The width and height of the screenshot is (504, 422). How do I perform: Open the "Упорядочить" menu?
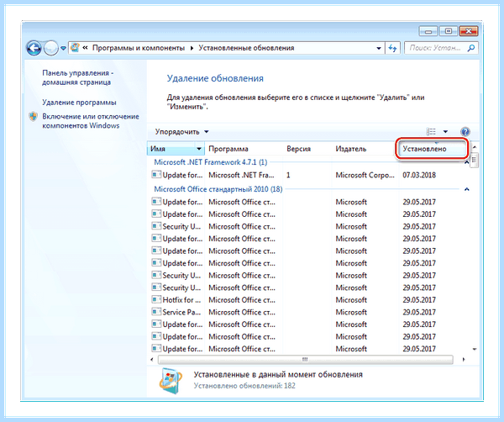click(x=181, y=131)
